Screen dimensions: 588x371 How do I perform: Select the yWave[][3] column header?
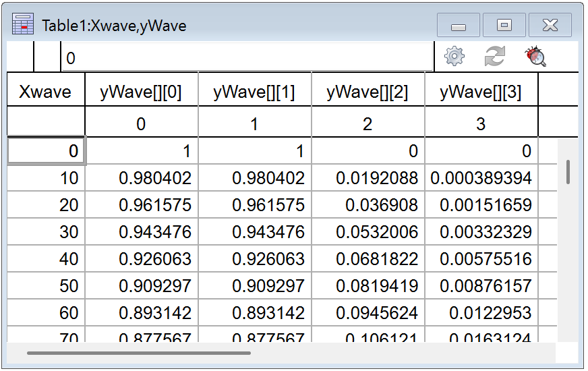click(x=481, y=92)
